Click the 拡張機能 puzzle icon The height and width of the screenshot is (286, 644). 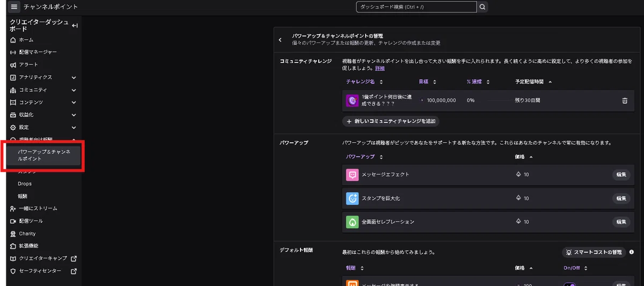(x=13, y=246)
